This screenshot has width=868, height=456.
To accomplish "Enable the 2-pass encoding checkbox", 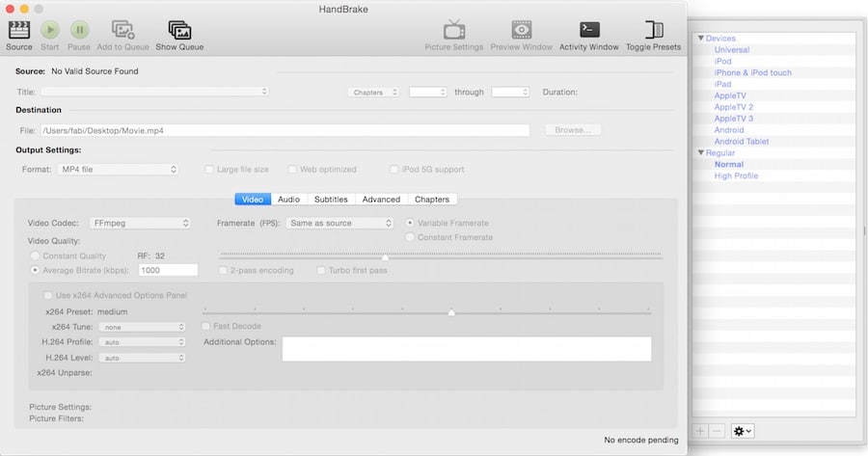I will pos(223,271).
